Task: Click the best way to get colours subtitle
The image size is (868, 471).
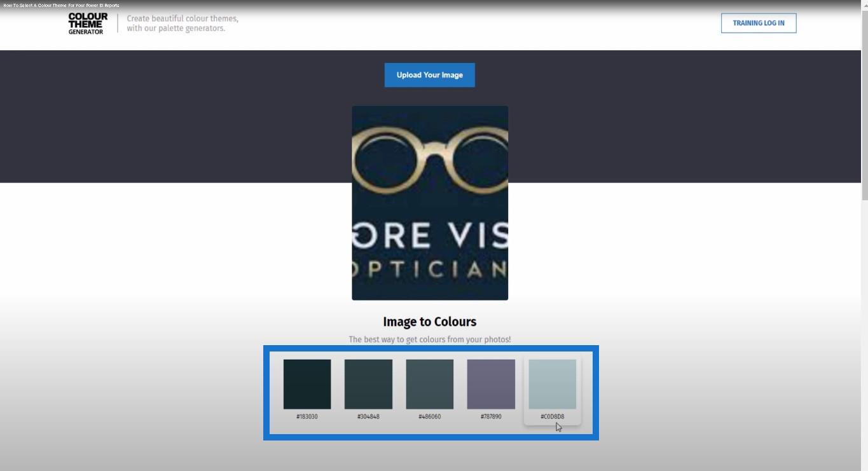Action: pos(430,339)
